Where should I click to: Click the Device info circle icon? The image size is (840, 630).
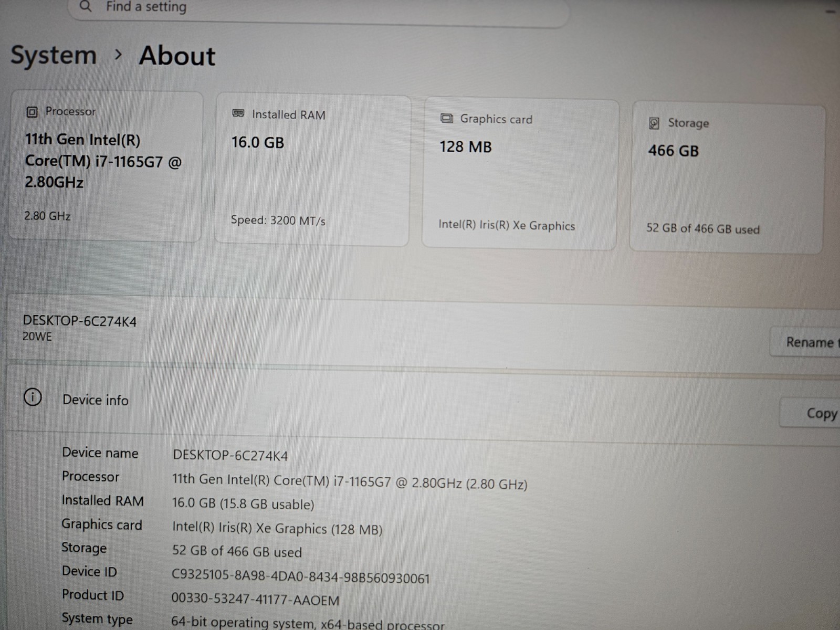[x=33, y=397]
